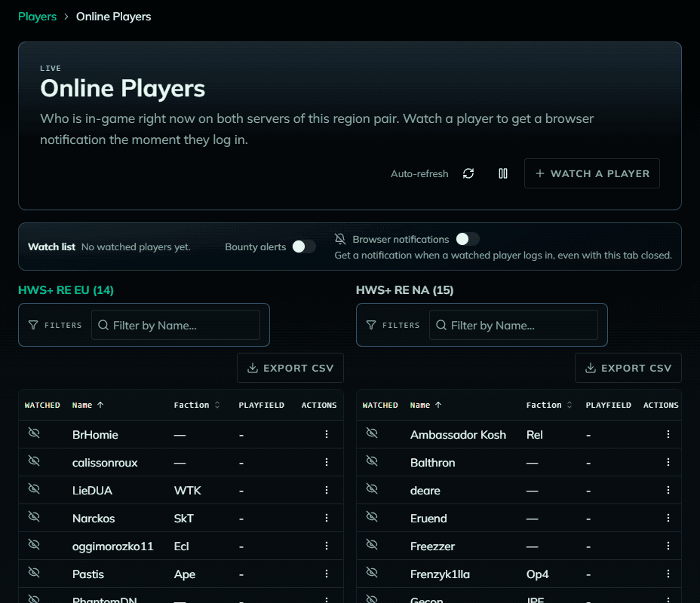Click the WTK faction cell
Screen dimensions: 700x603
coord(188,491)
